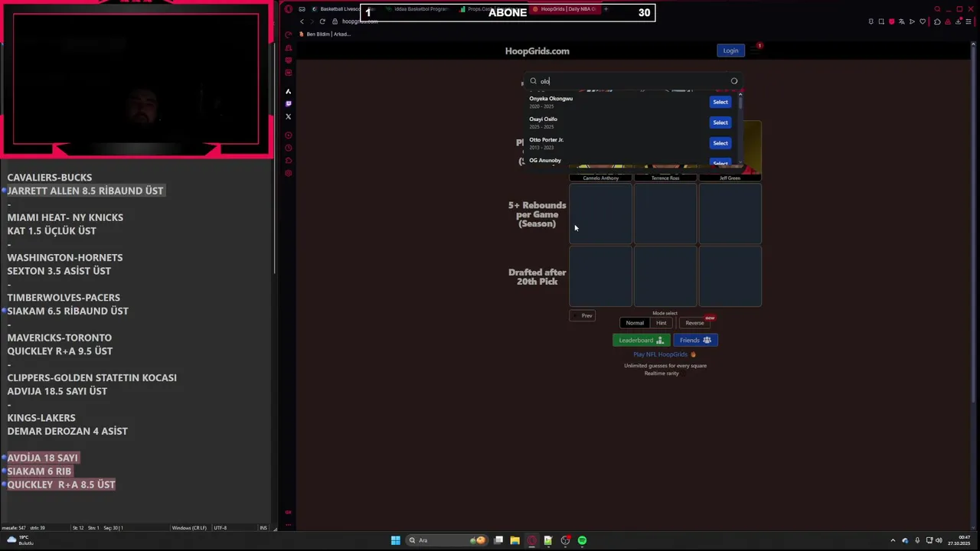Screen dimensions: 980x551
Task: Open the middle cell in 5+ Rebounds row
Action: (x=665, y=214)
